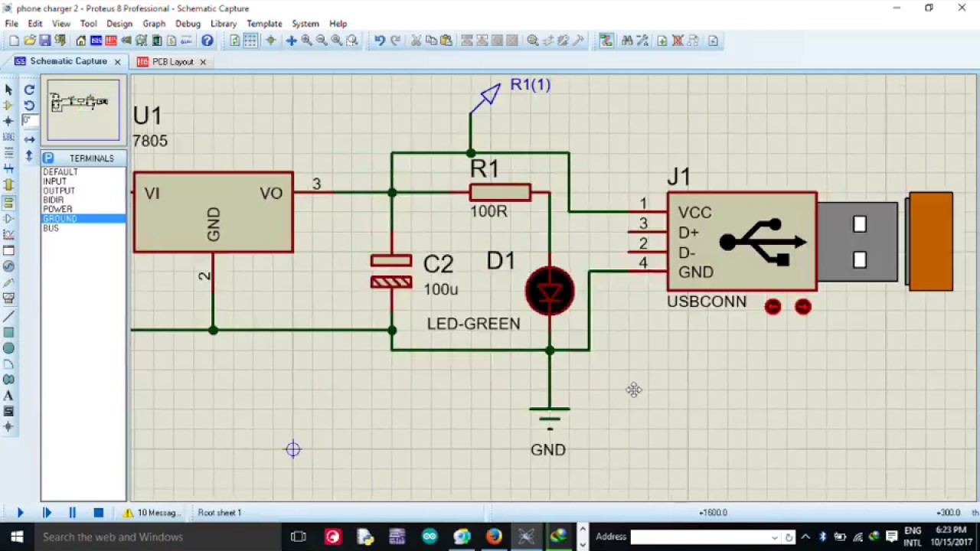Click the U1 7805 regulator component
The height and width of the screenshot is (551, 980).
[x=213, y=212]
